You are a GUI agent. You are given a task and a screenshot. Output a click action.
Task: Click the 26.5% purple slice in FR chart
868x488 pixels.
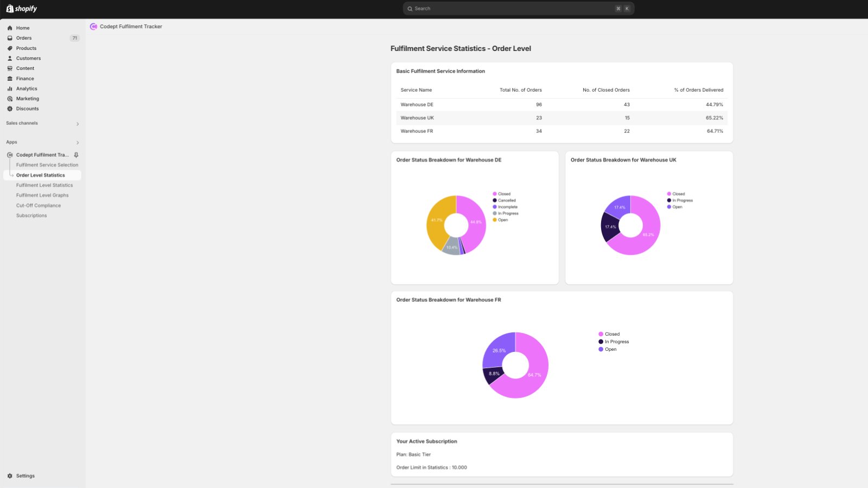pos(499,351)
